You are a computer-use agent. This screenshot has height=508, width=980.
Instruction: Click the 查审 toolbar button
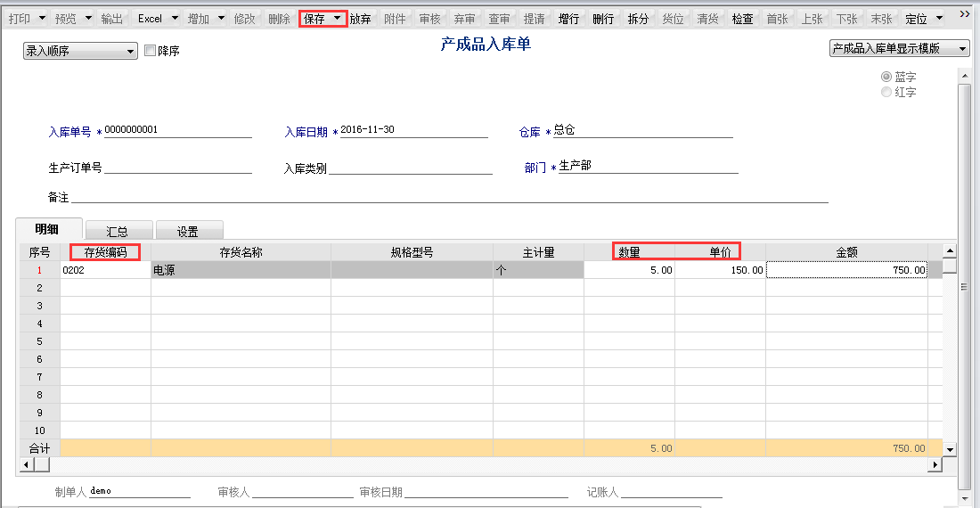coord(500,19)
